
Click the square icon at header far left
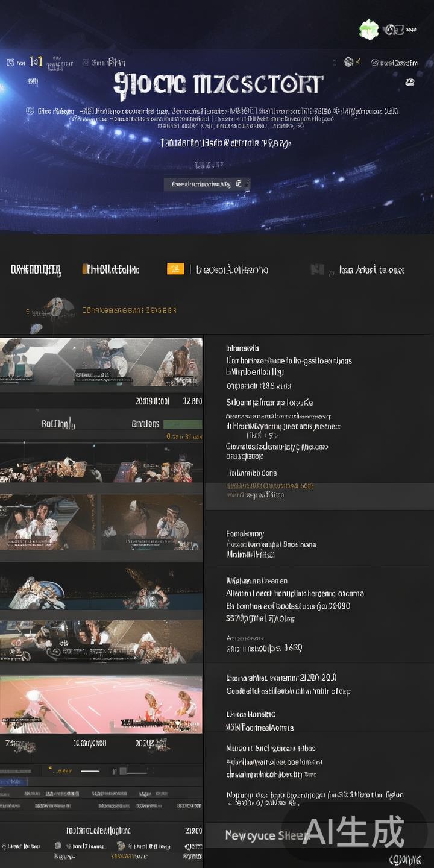(10, 63)
